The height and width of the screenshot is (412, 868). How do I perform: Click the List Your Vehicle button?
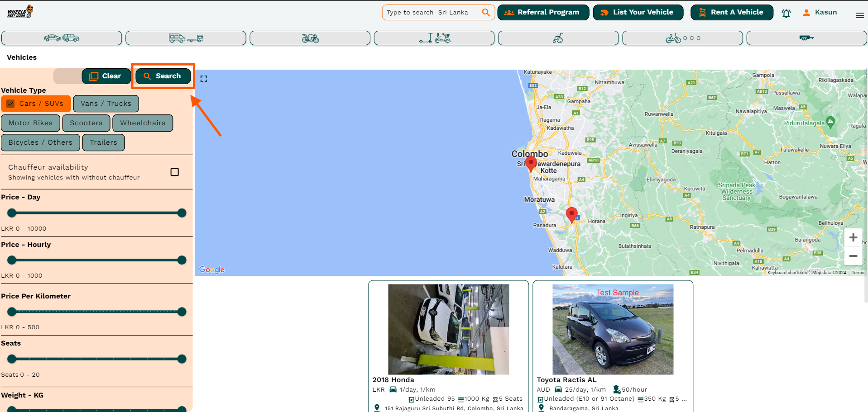(x=638, y=12)
